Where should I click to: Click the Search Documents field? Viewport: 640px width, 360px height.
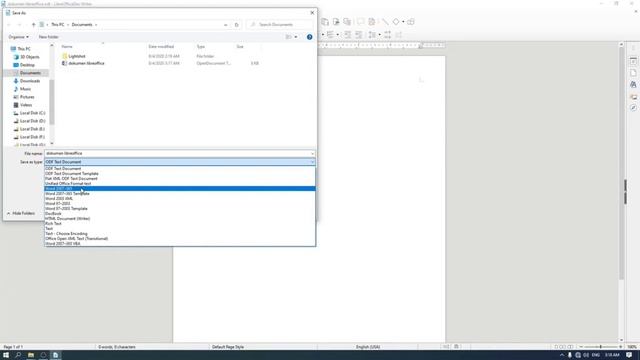(x=280, y=24)
